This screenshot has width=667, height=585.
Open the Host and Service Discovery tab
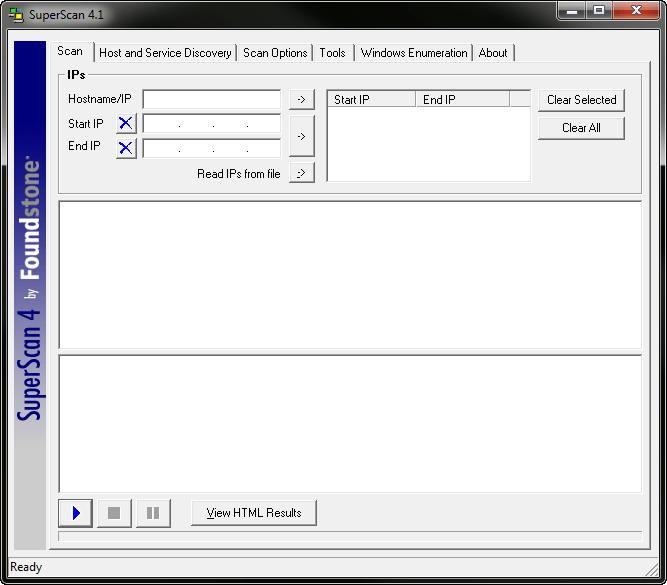click(x=165, y=53)
